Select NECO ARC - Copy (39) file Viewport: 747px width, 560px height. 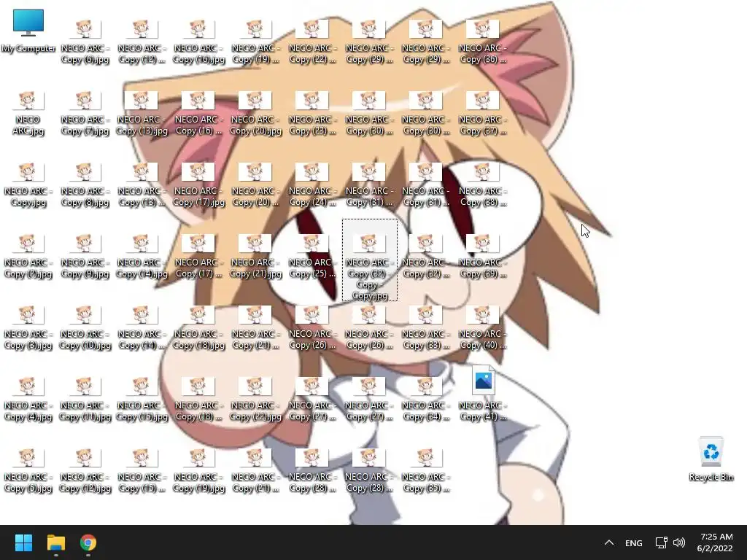483,256
